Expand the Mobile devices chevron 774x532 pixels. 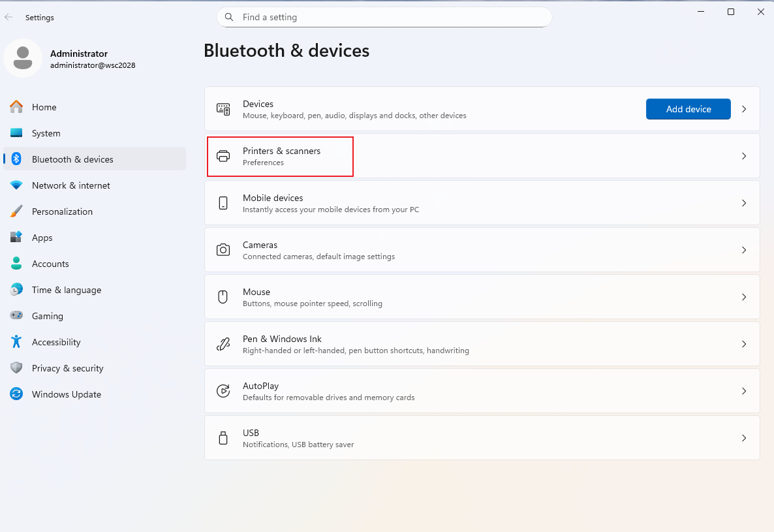744,203
